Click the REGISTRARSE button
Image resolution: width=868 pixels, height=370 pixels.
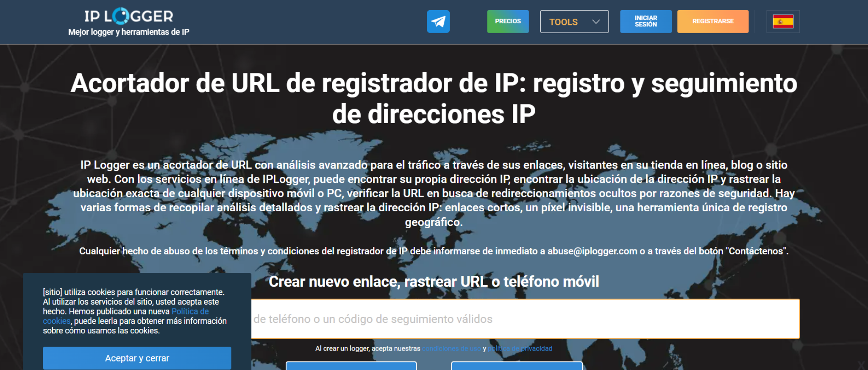[x=713, y=21]
